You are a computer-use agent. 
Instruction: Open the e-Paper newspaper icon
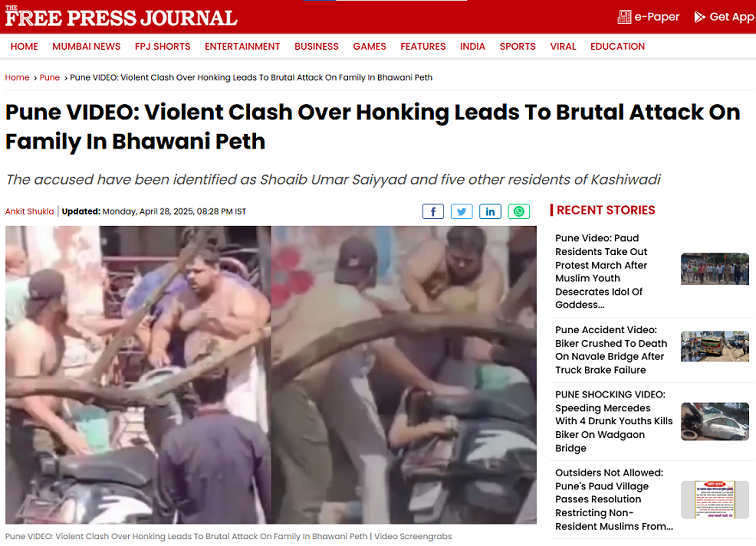click(624, 17)
